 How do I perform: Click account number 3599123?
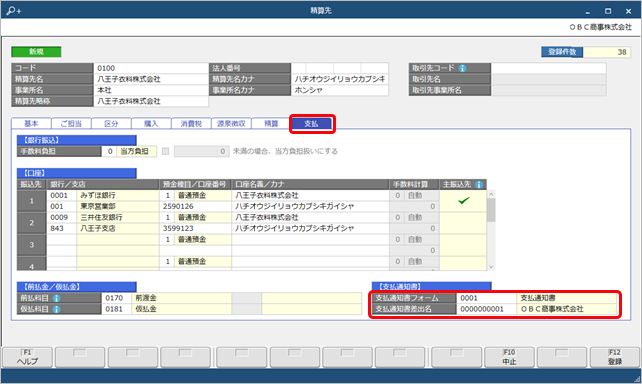coord(195,228)
